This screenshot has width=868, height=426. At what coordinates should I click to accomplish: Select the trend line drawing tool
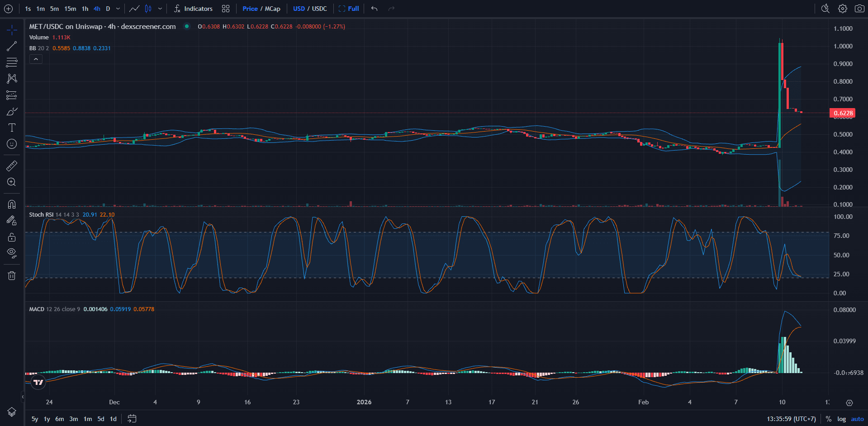(x=11, y=46)
